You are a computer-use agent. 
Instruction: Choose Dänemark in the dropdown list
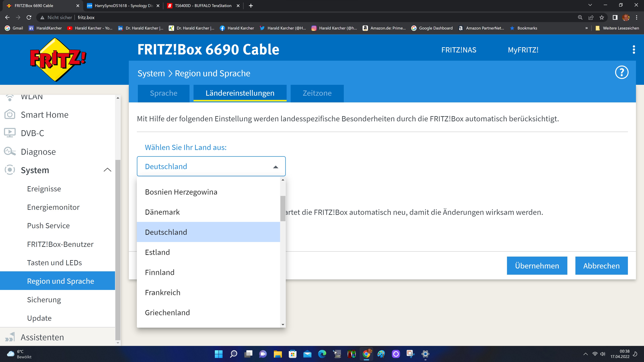pos(162,212)
